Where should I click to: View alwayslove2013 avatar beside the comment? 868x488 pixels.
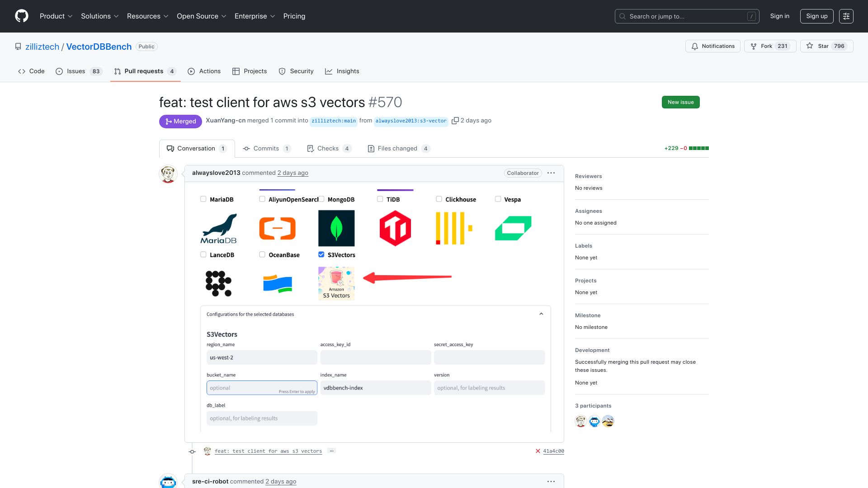point(168,174)
